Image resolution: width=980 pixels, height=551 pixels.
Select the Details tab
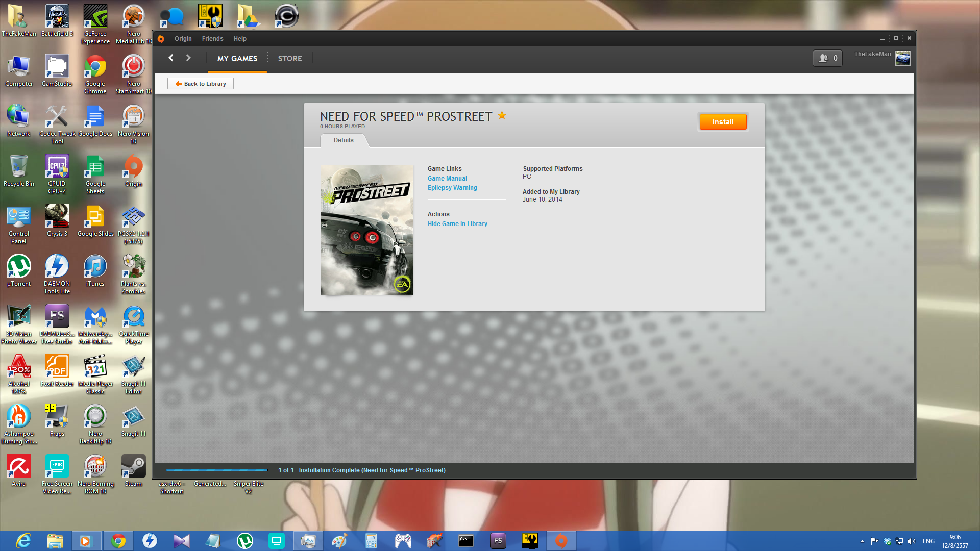(x=344, y=140)
